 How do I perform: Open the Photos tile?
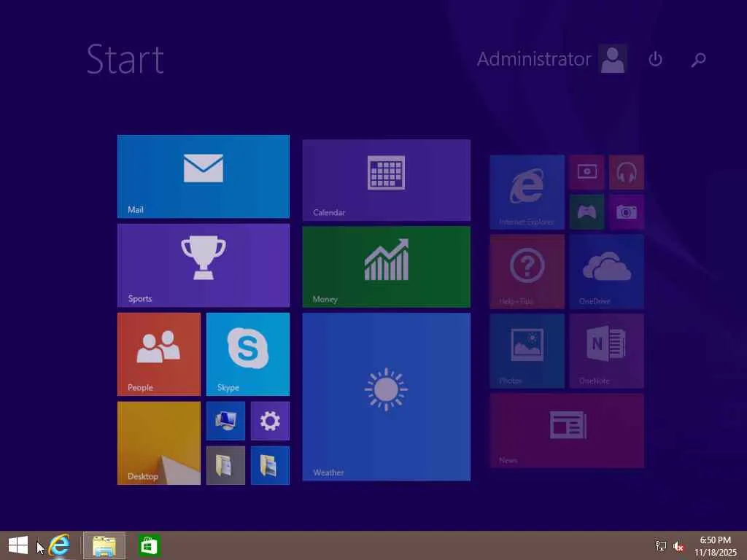[527, 351]
